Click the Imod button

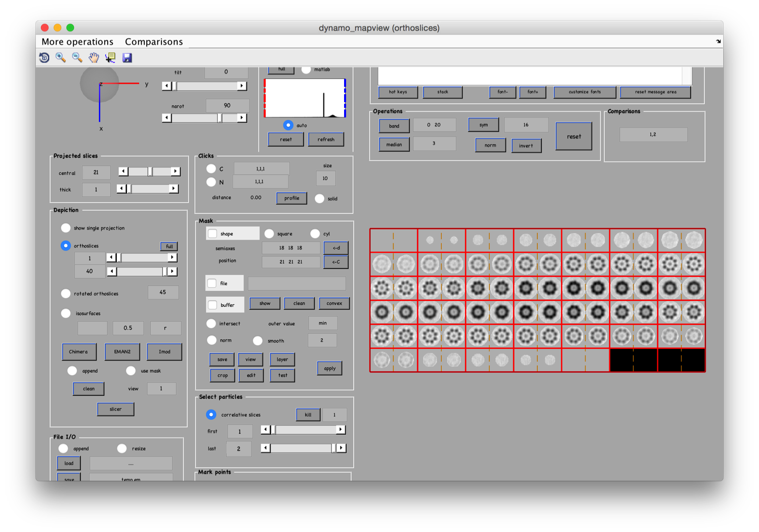pos(164,352)
